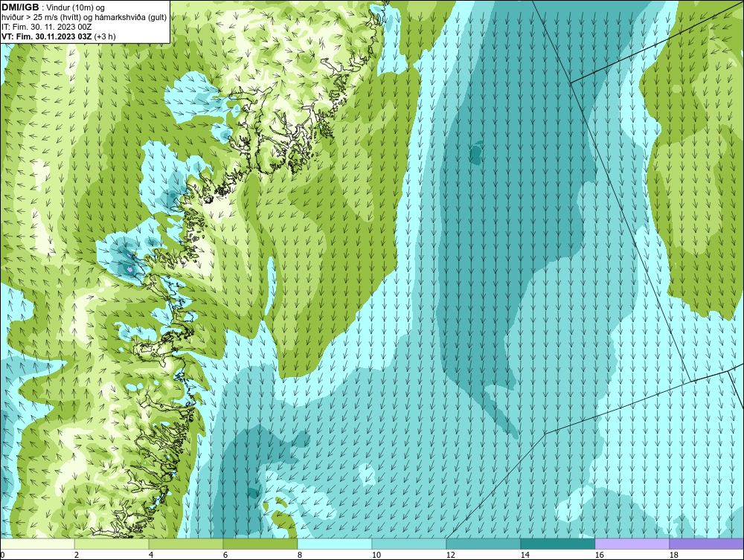Click the 4–6 m/s green legend swatch
The height and width of the screenshot is (560, 744).
point(186,544)
